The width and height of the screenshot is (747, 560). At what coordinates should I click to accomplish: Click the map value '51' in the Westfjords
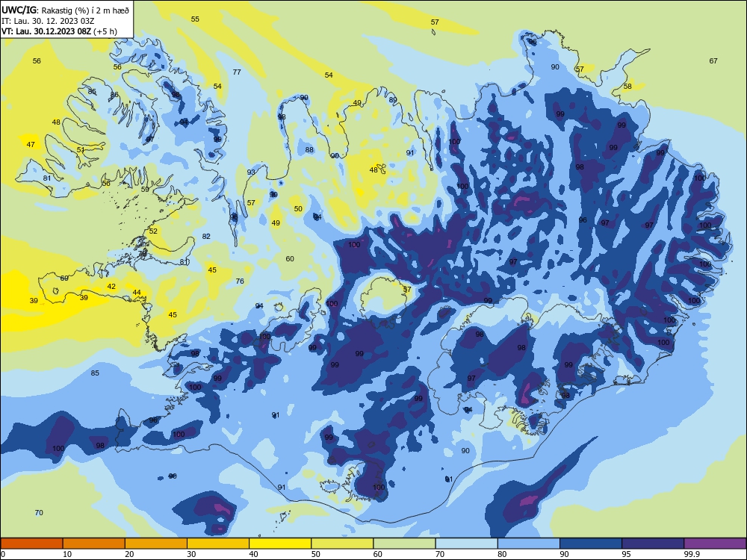[81, 149]
